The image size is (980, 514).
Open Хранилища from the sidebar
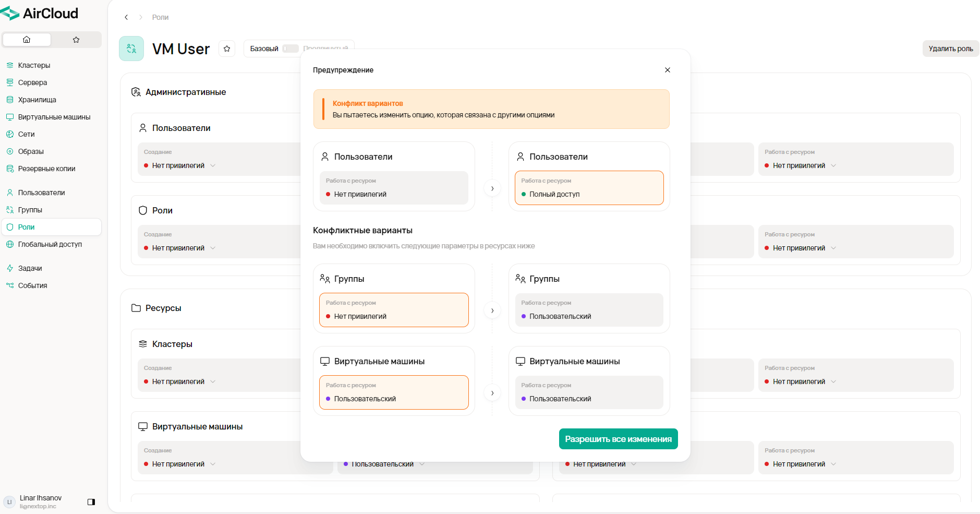[37, 100]
